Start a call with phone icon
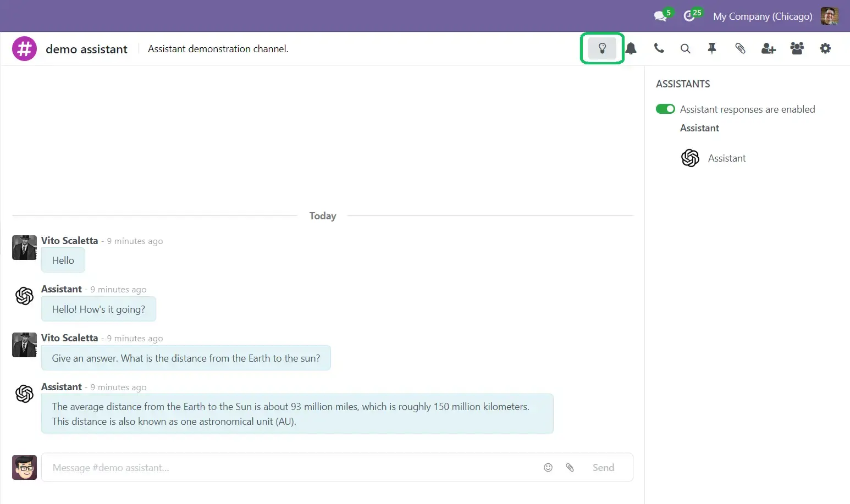This screenshot has width=850, height=504. point(659,48)
